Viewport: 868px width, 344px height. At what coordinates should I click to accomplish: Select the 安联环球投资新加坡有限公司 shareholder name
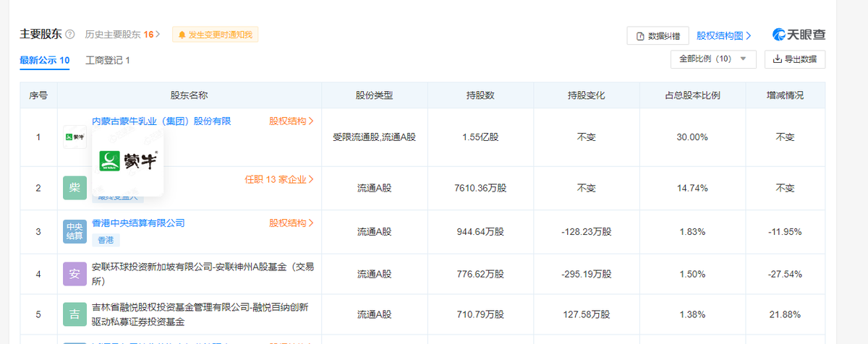[203, 274]
